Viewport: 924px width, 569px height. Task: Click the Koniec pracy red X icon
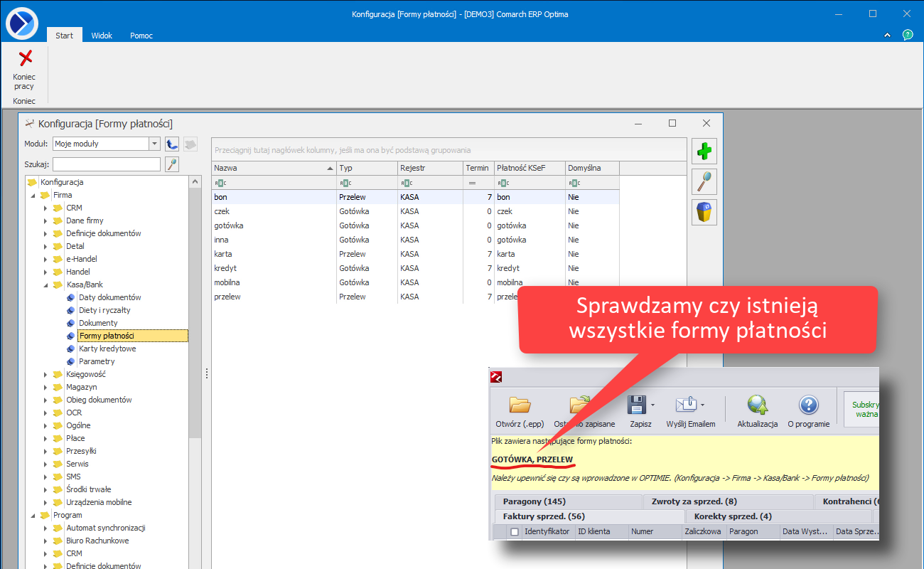[25, 58]
